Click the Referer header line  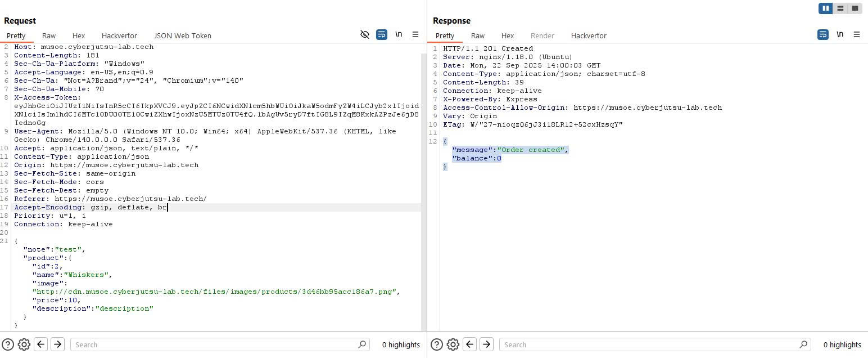click(110, 199)
